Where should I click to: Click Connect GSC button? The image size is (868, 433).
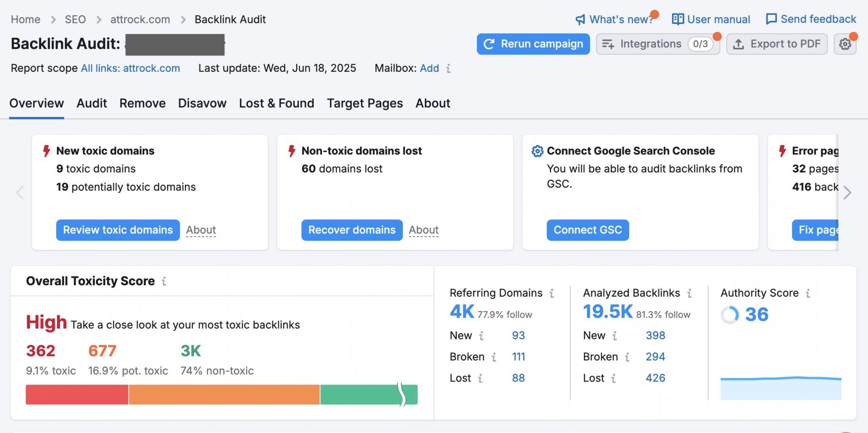588,230
